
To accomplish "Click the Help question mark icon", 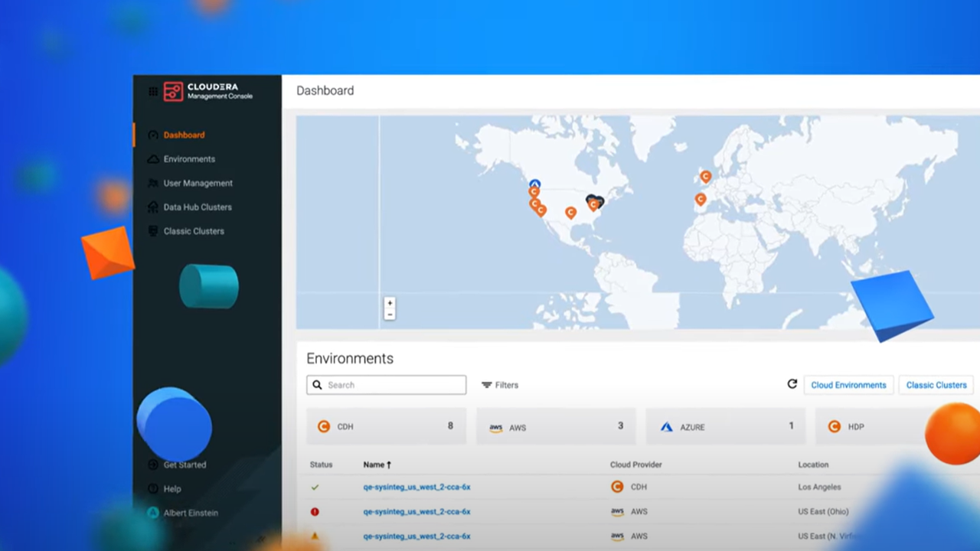I will tap(153, 489).
